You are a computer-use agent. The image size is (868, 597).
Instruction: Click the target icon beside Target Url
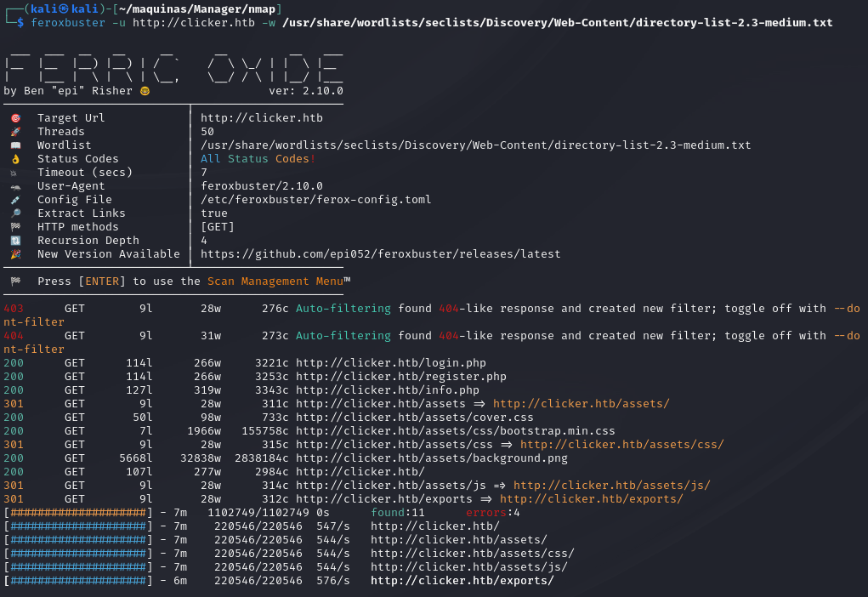click(15, 118)
